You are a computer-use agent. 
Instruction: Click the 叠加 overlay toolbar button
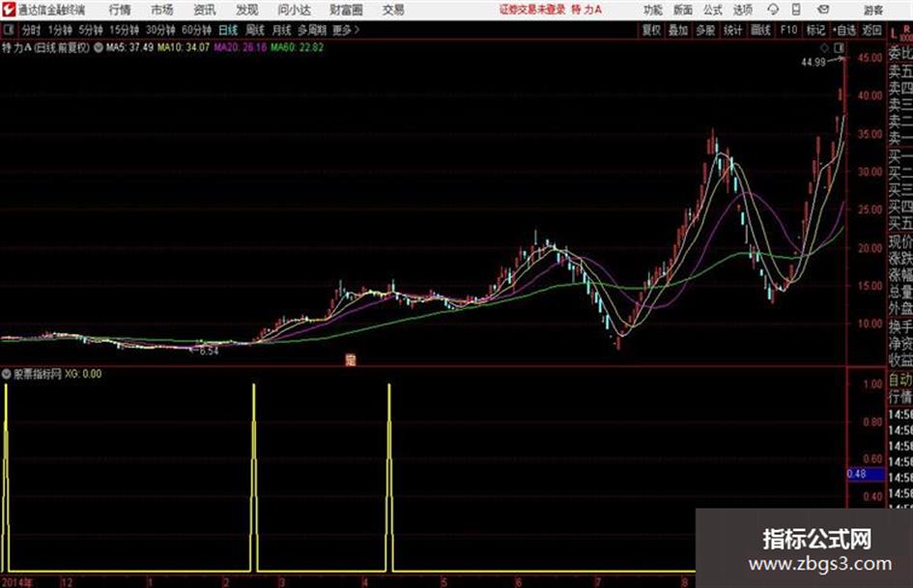[x=678, y=30]
